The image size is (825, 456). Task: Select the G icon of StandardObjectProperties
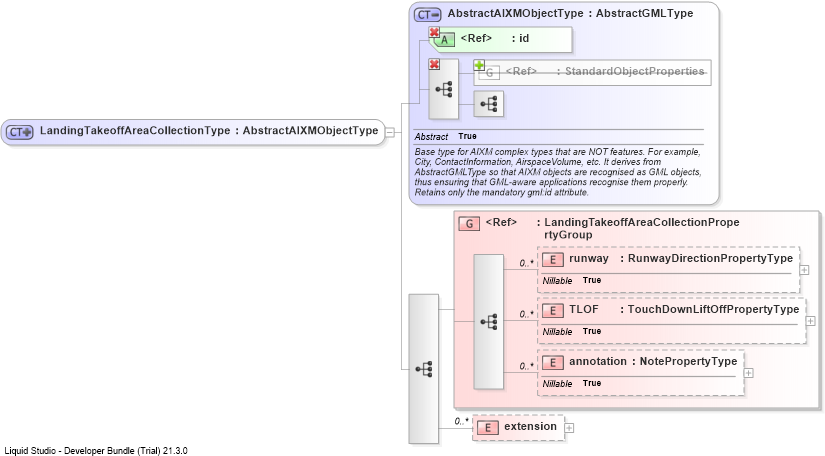pos(490,73)
